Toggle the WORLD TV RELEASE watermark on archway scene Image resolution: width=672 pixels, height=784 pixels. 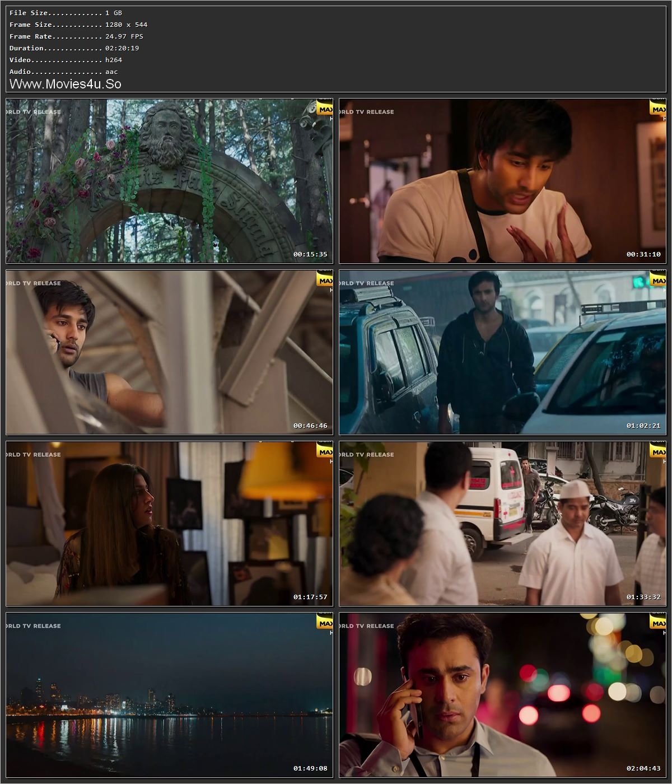(x=32, y=112)
